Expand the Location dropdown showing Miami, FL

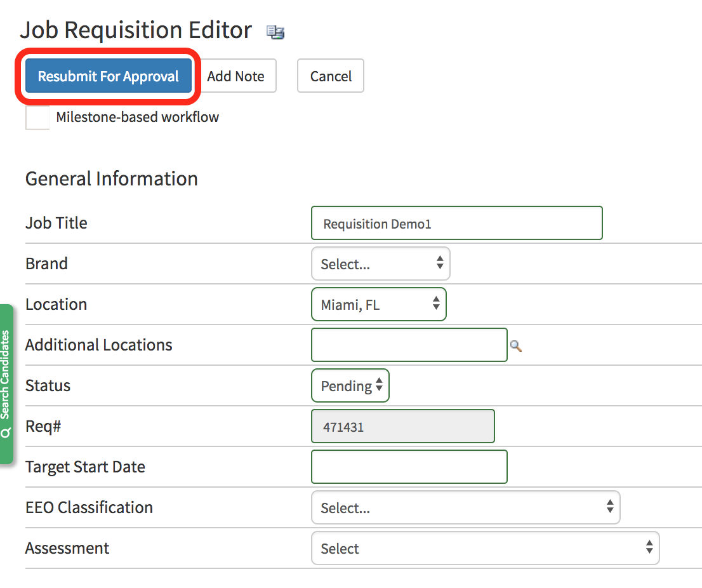click(378, 305)
